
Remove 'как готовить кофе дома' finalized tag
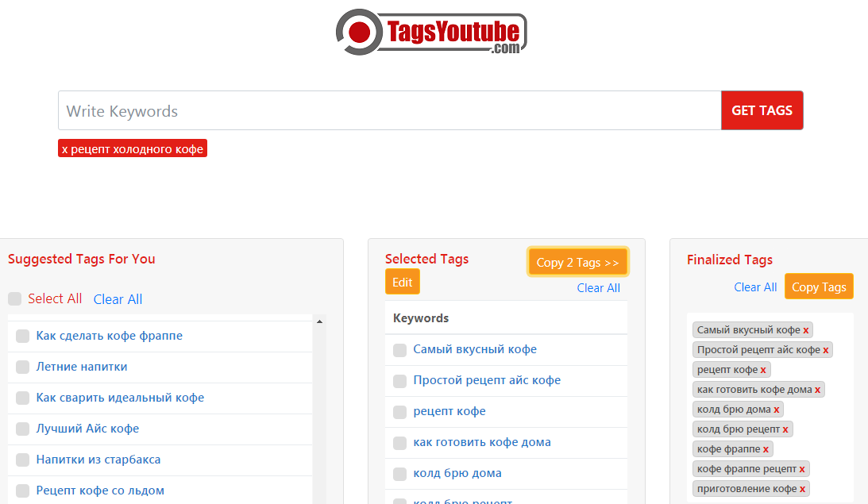click(x=818, y=390)
